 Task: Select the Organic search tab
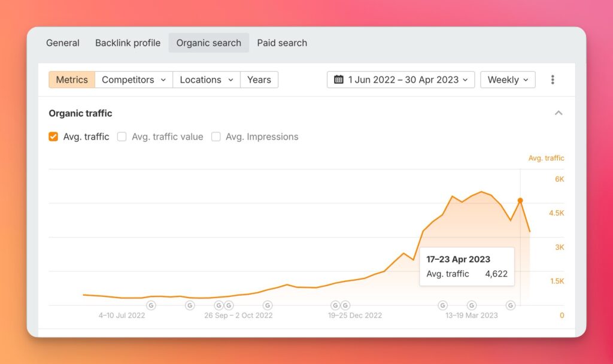[x=208, y=43]
